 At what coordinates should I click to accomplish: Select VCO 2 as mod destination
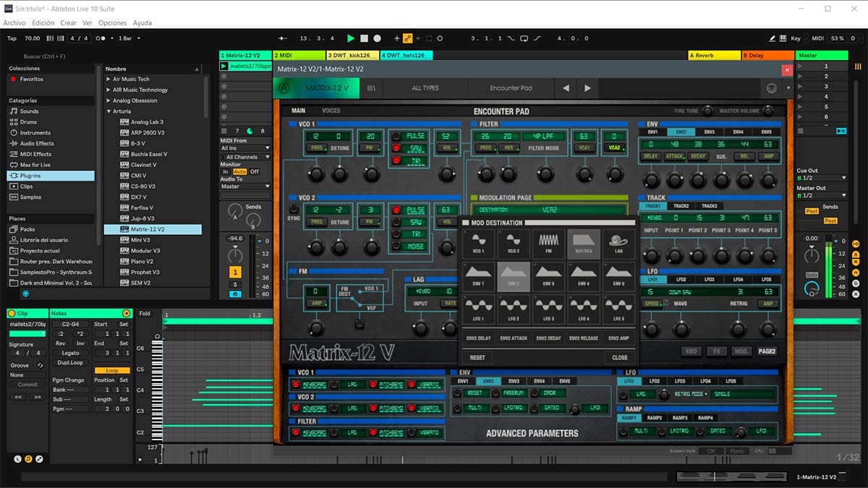pos(514,244)
